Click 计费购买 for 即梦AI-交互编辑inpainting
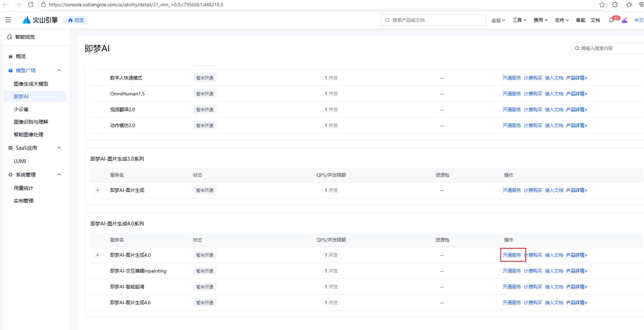The image size is (644, 330). point(533,271)
